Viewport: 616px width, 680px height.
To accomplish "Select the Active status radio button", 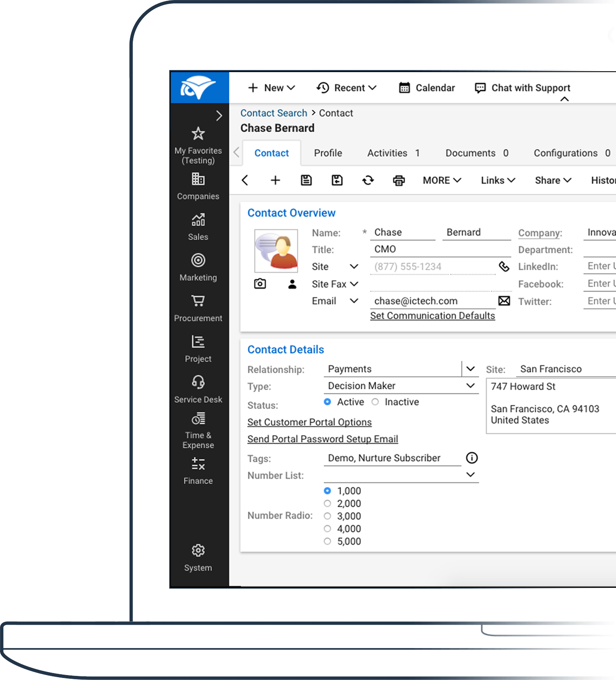I will (x=327, y=402).
